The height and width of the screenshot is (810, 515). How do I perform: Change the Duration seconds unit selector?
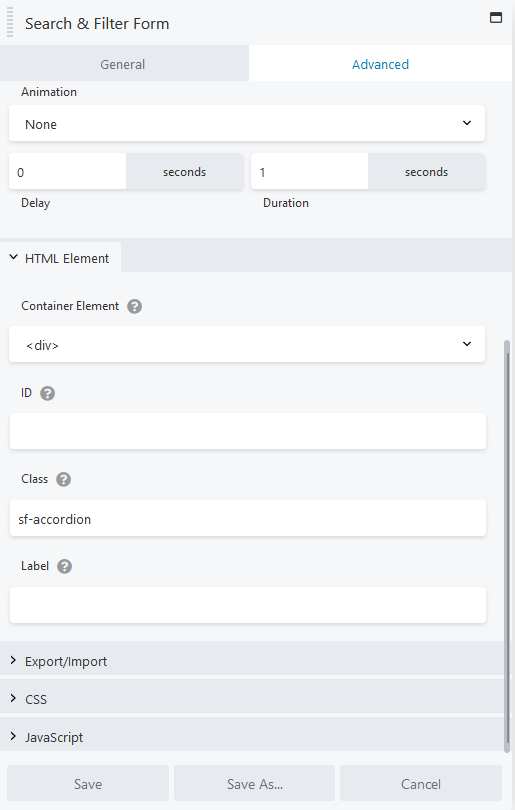[426, 172]
